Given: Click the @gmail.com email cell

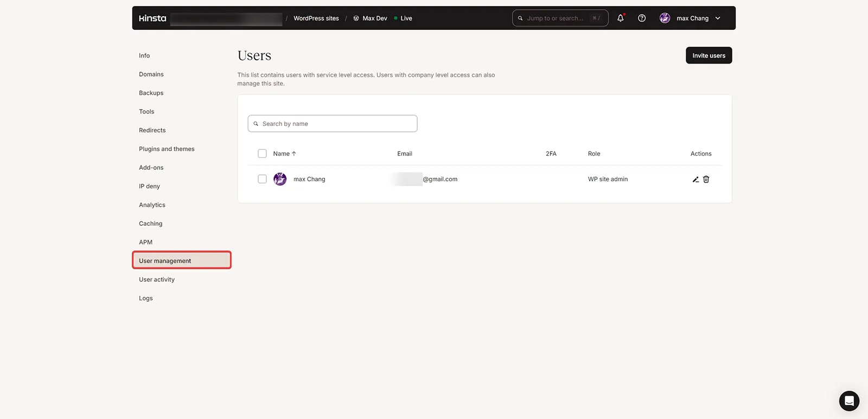Looking at the screenshot, I should click(x=440, y=179).
